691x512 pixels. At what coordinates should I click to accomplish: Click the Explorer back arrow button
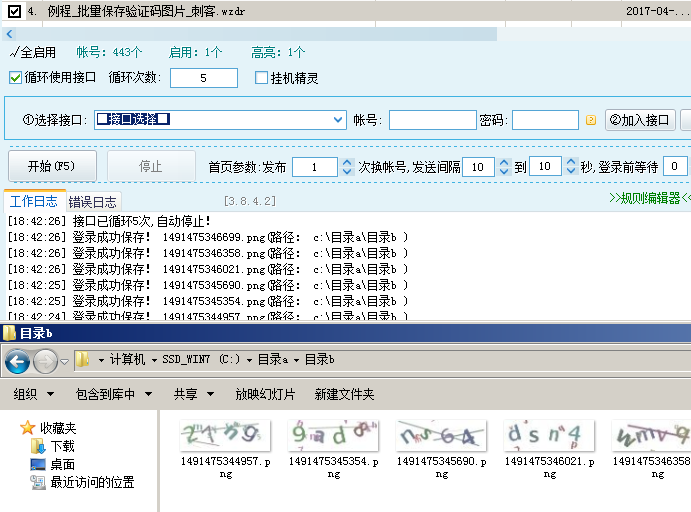pos(17,360)
